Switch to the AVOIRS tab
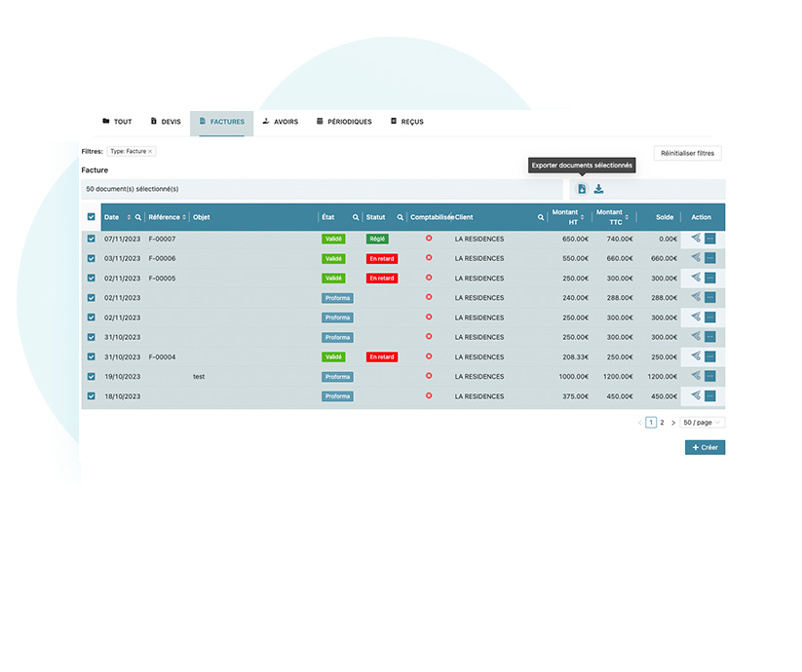This screenshot has height=672, width=802. point(281,122)
